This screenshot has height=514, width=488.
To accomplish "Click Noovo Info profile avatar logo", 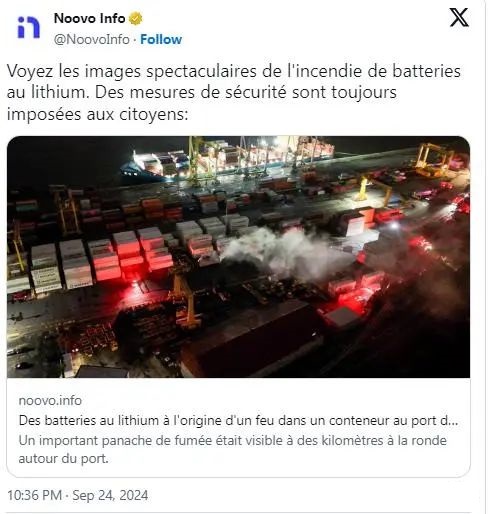I will click(x=28, y=27).
